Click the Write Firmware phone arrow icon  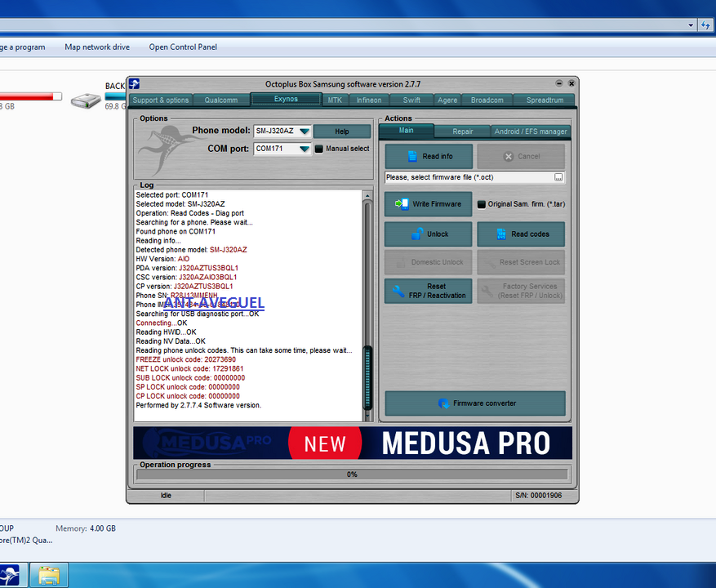click(x=402, y=204)
